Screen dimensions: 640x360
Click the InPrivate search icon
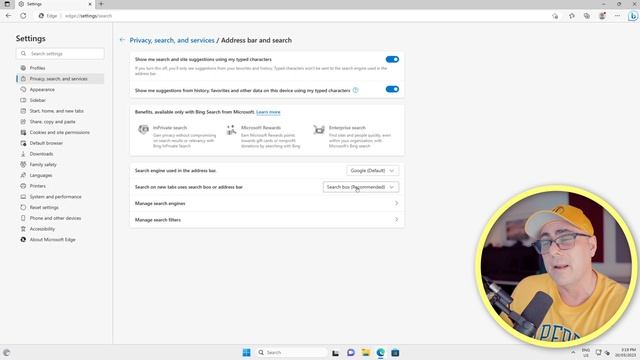tap(143, 129)
